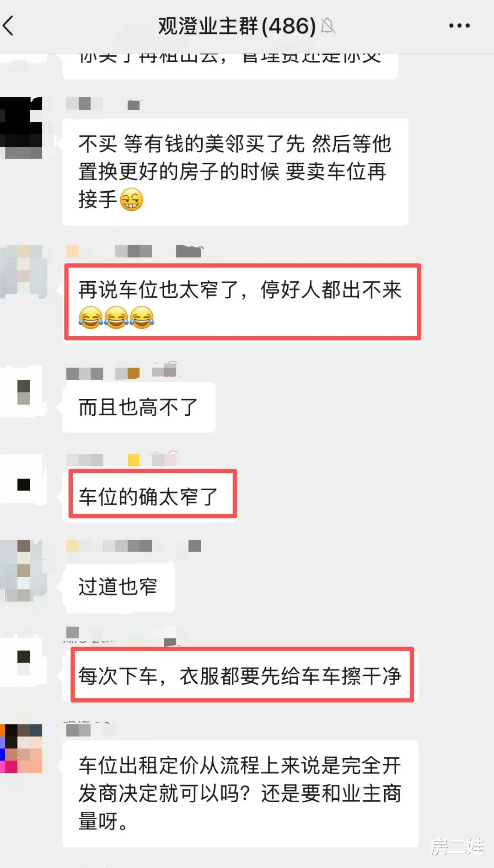
Task: Tap the avatar beside 过道也窄 message
Action: click(24, 570)
